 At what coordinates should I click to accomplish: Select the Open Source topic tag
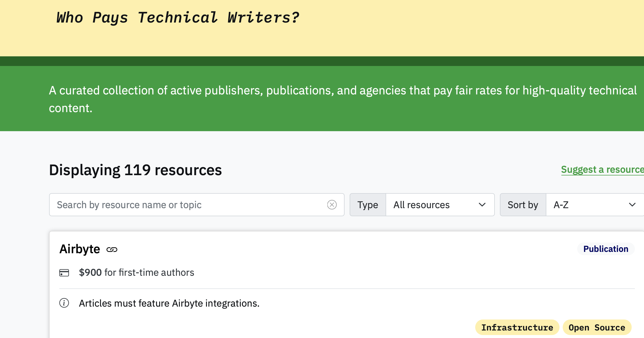point(597,327)
